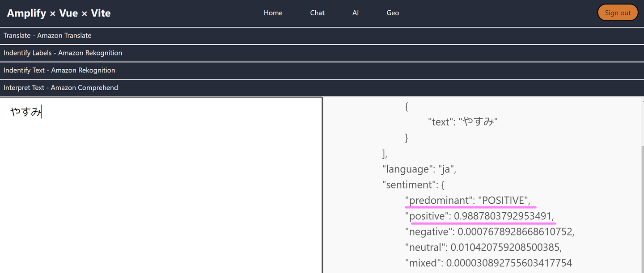This screenshot has width=644, height=273.
Task: Click the negative score line
Action: point(489,232)
